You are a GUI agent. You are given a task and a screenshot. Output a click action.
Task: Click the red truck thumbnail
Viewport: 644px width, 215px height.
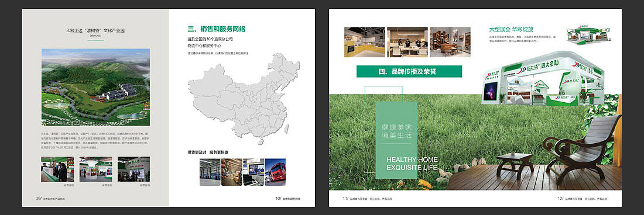(275, 172)
